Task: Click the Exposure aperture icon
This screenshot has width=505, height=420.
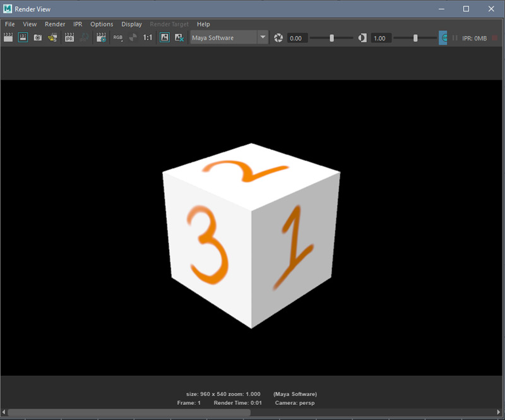Action: (x=278, y=38)
